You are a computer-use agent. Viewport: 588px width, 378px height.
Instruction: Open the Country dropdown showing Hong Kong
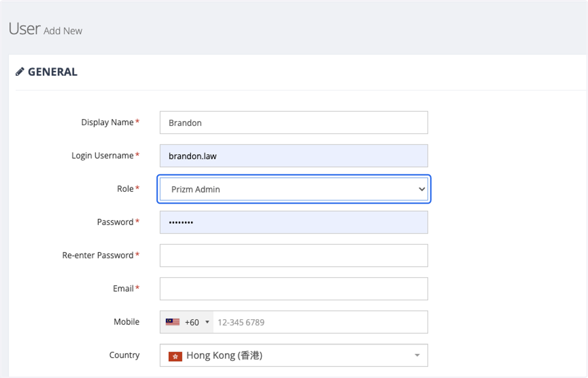pos(294,355)
